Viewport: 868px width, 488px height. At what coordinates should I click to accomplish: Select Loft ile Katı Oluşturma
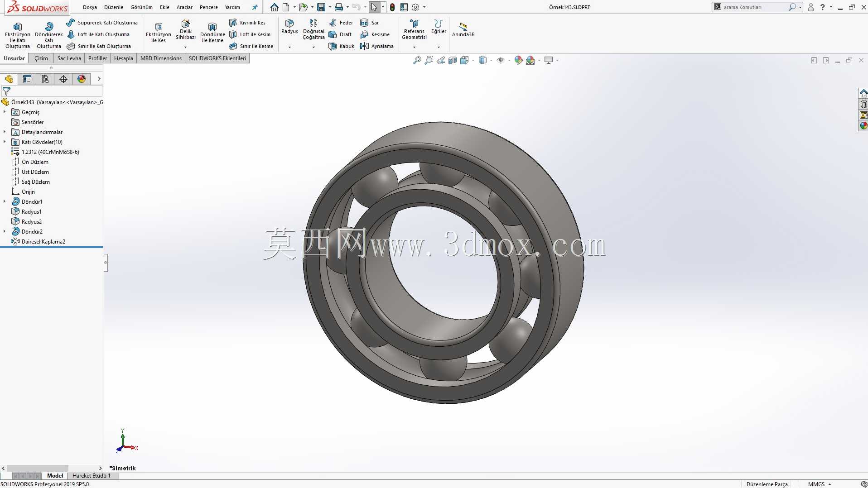point(98,34)
